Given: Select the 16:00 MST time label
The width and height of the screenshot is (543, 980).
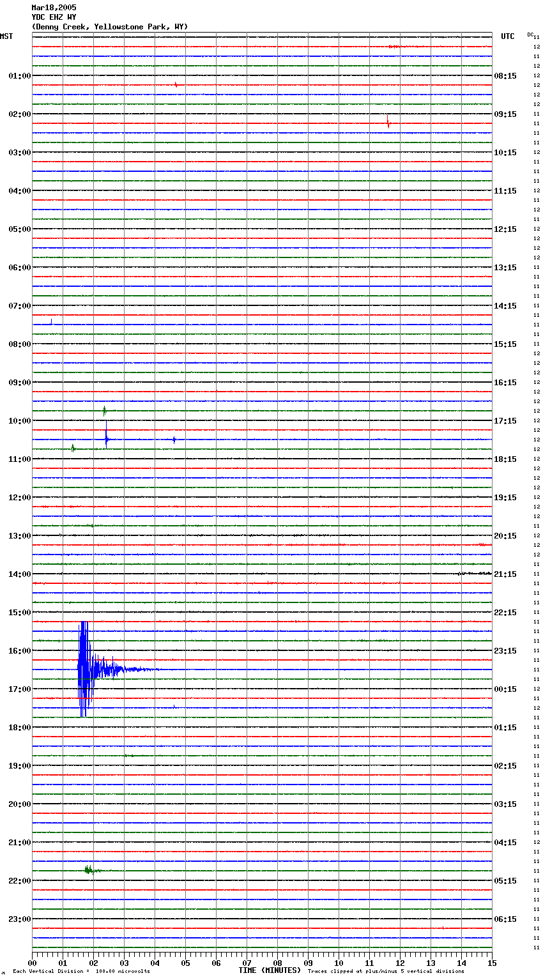Looking at the screenshot, I should (20, 651).
